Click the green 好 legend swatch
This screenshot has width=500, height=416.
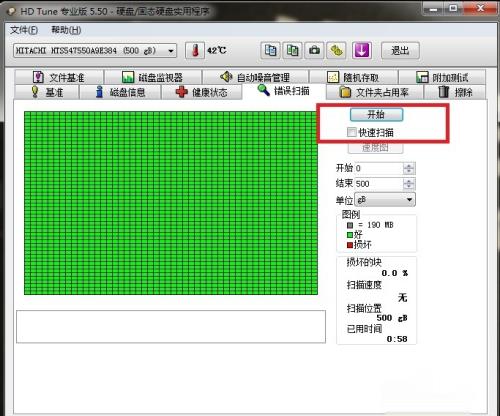tap(350, 235)
